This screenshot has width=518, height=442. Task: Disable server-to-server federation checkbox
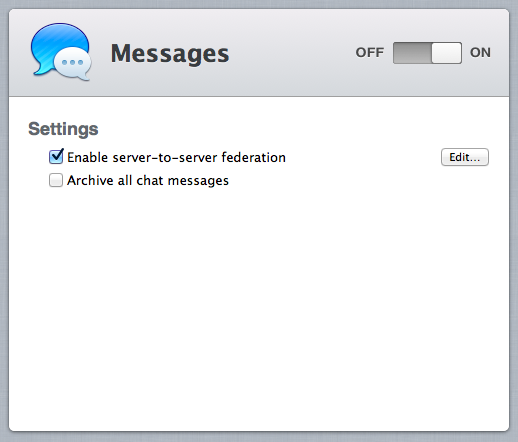point(56,157)
